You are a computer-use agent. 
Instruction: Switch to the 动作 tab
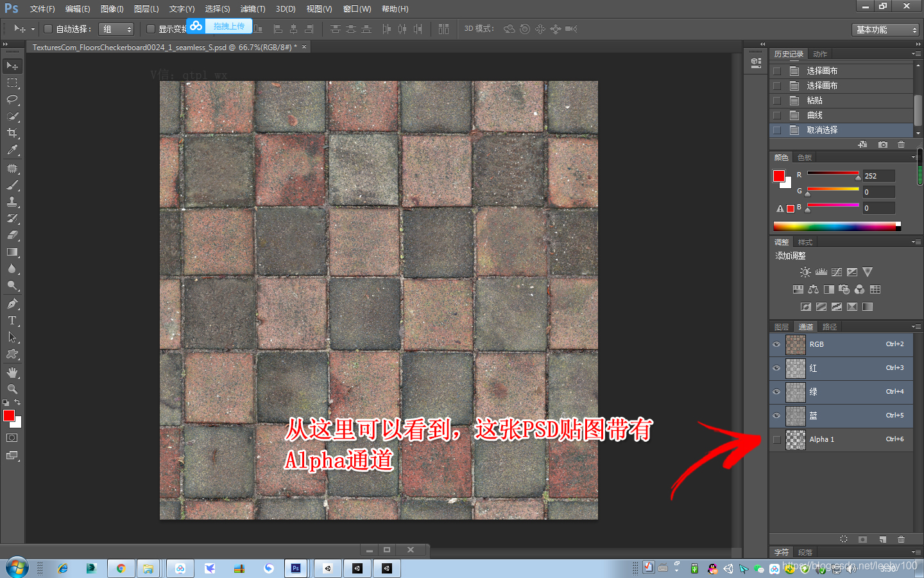820,54
